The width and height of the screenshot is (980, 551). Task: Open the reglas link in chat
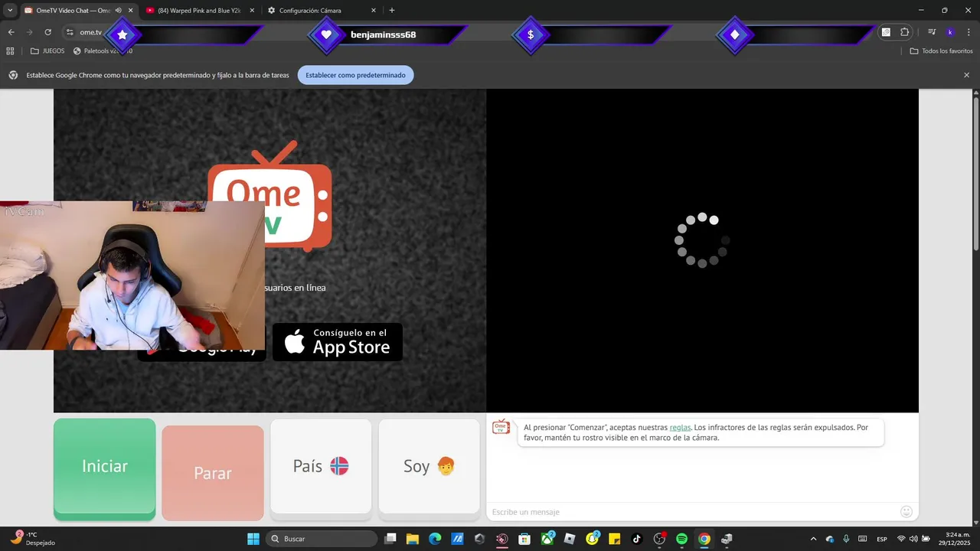click(680, 428)
